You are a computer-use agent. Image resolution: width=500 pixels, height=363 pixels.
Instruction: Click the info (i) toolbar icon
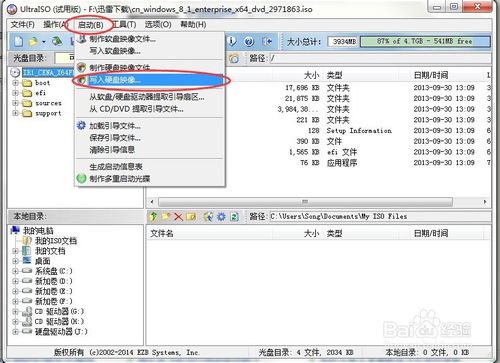click(x=232, y=41)
